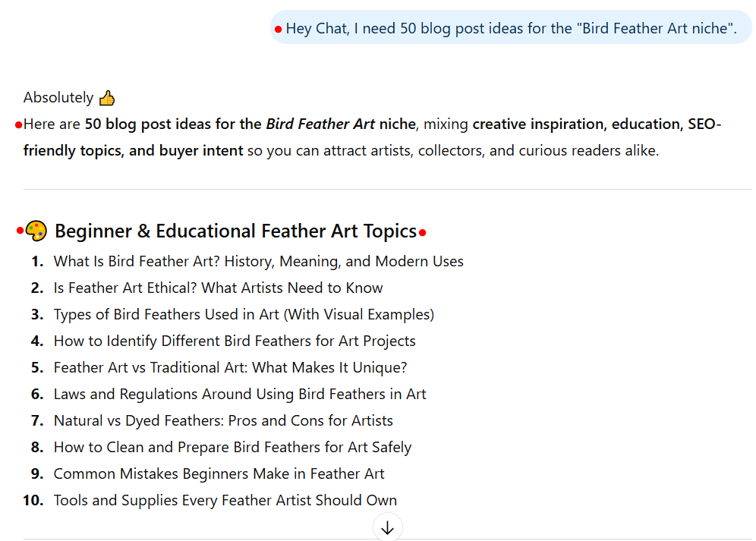
Task: Select Common Mistakes Beginners Make item
Action: click(219, 473)
